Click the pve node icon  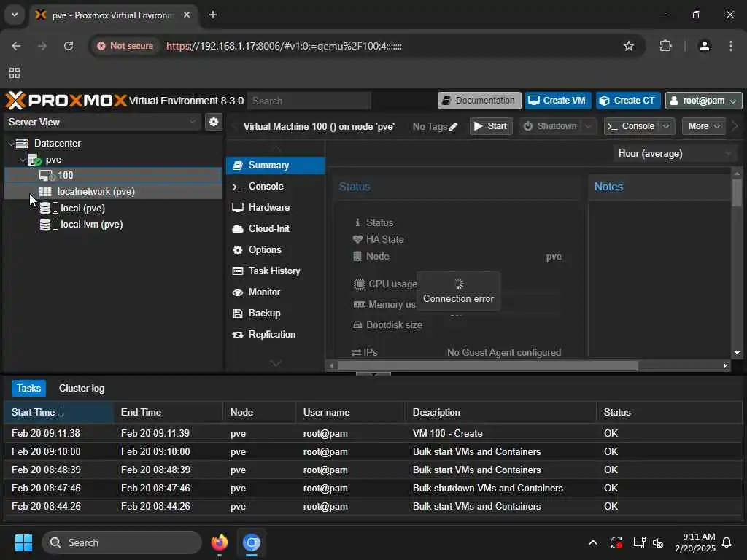(34, 160)
